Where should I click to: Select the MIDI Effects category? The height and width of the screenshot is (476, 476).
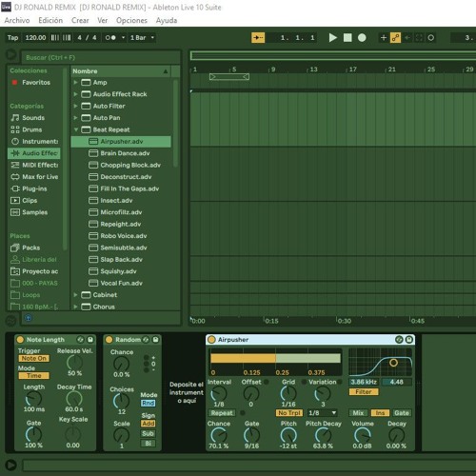(35, 165)
